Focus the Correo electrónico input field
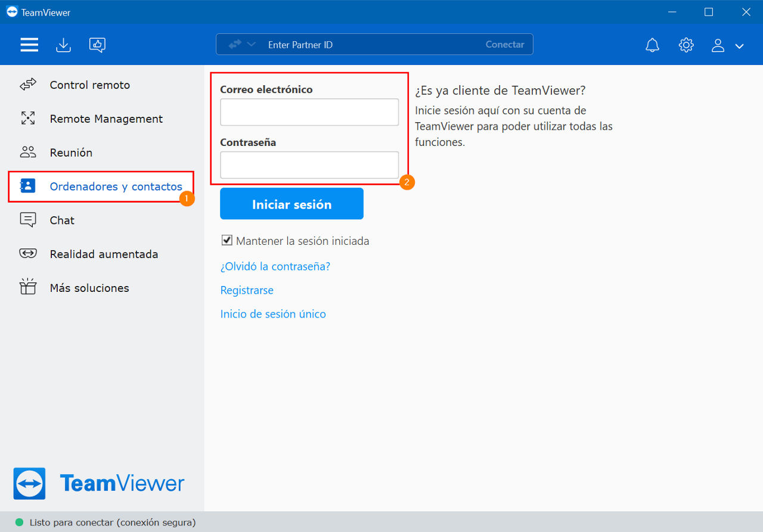 (309, 112)
